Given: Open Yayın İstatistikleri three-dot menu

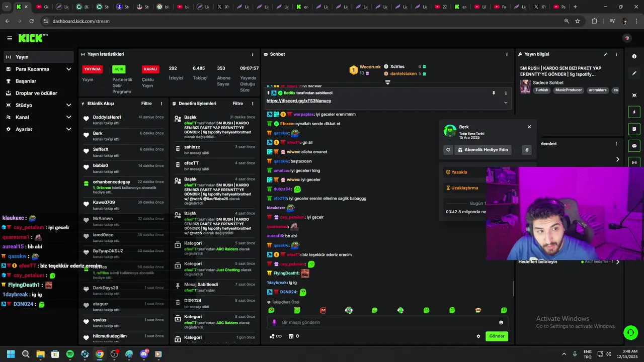Looking at the screenshot, I should point(253,54).
